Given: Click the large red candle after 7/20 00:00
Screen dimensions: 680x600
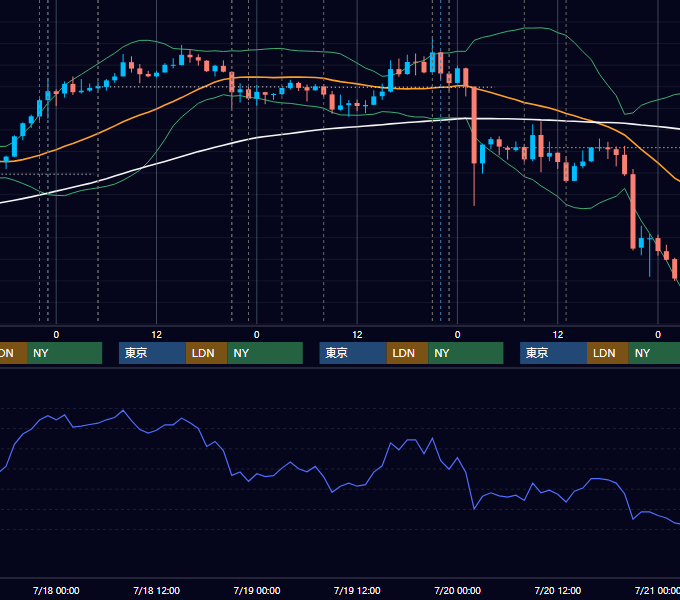Looking at the screenshot, I should [474, 125].
